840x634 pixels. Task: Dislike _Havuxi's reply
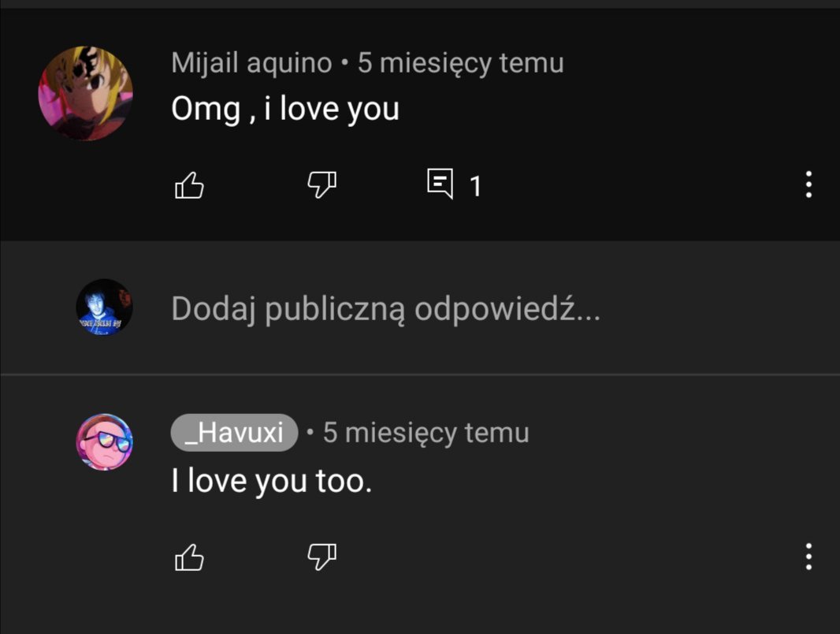coord(322,557)
